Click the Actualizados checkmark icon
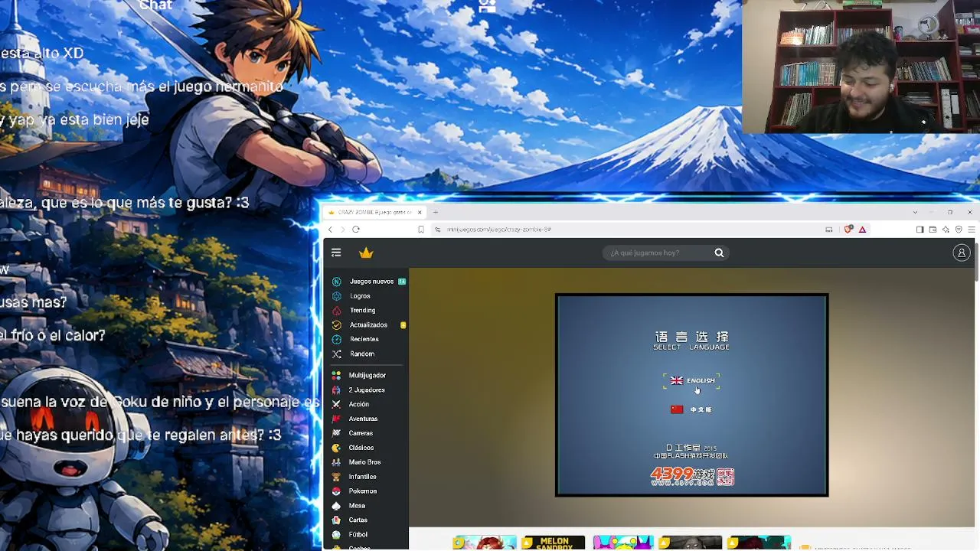The width and height of the screenshot is (980, 551). pyautogui.click(x=336, y=325)
